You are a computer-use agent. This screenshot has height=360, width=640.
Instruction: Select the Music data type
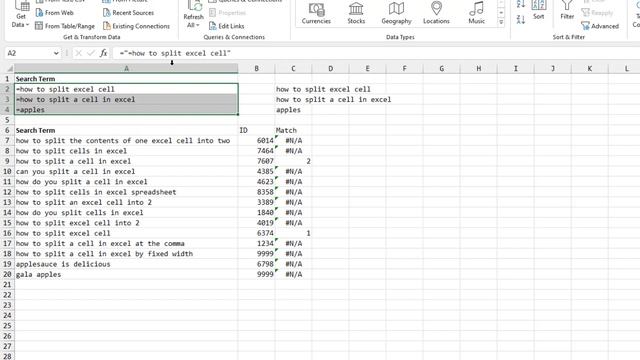pyautogui.click(x=476, y=13)
